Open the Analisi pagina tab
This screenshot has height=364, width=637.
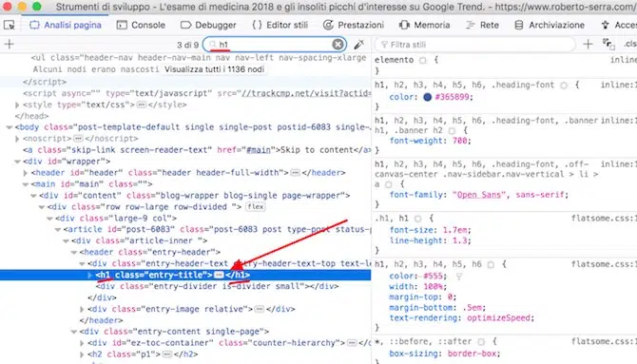[x=66, y=26]
